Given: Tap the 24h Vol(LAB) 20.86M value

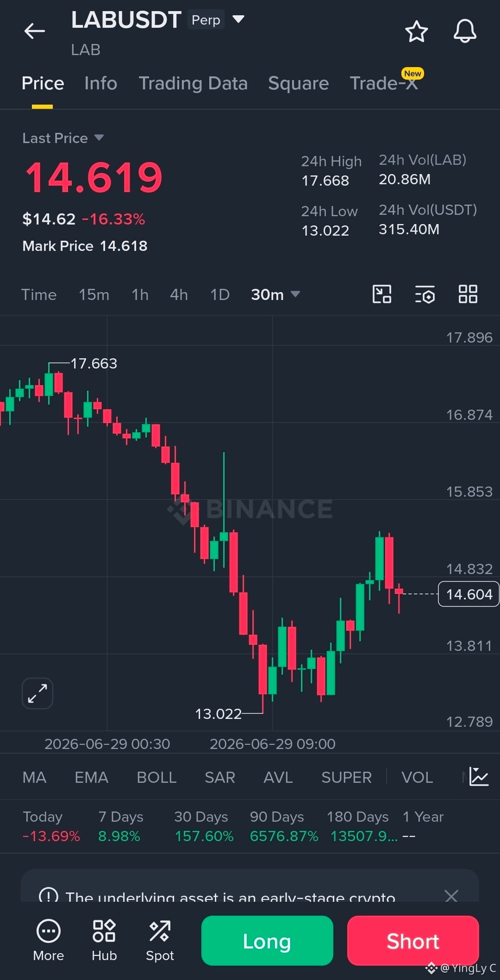Looking at the screenshot, I should point(405,179).
